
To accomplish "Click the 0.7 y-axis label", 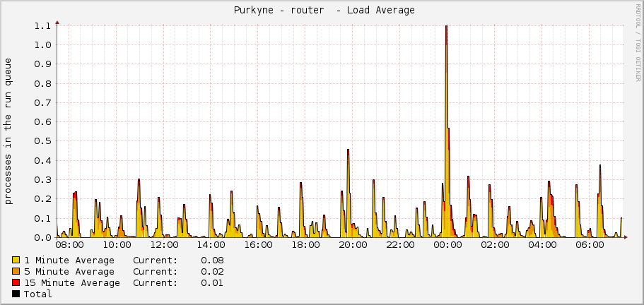I will [42, 102].
